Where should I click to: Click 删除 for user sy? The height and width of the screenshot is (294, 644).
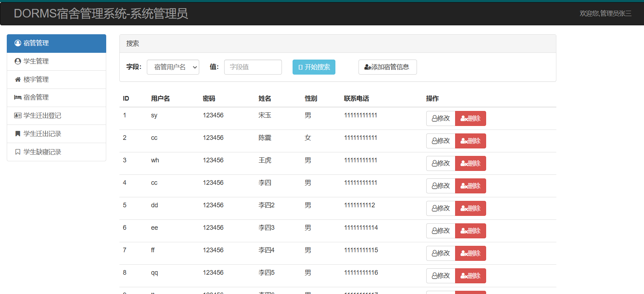(470, 118)
